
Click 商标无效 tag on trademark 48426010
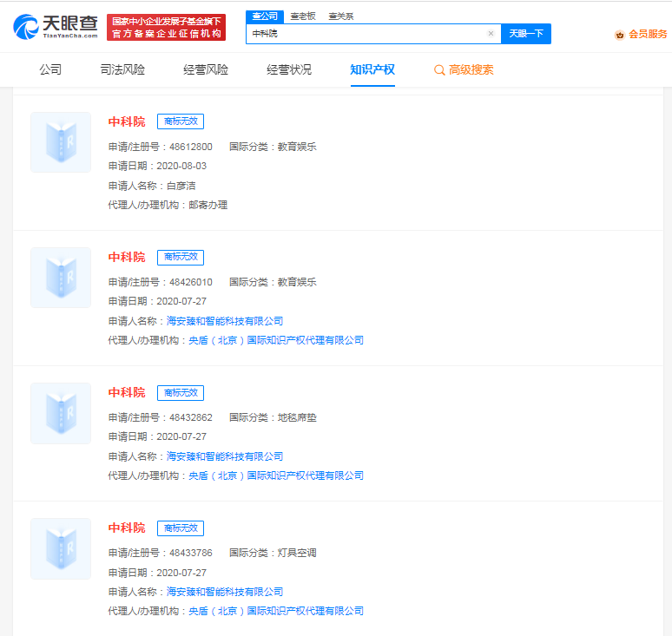click(181, 257)
